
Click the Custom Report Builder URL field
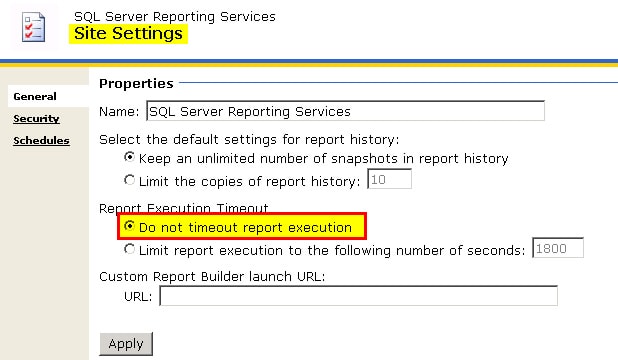pos(358,296)
